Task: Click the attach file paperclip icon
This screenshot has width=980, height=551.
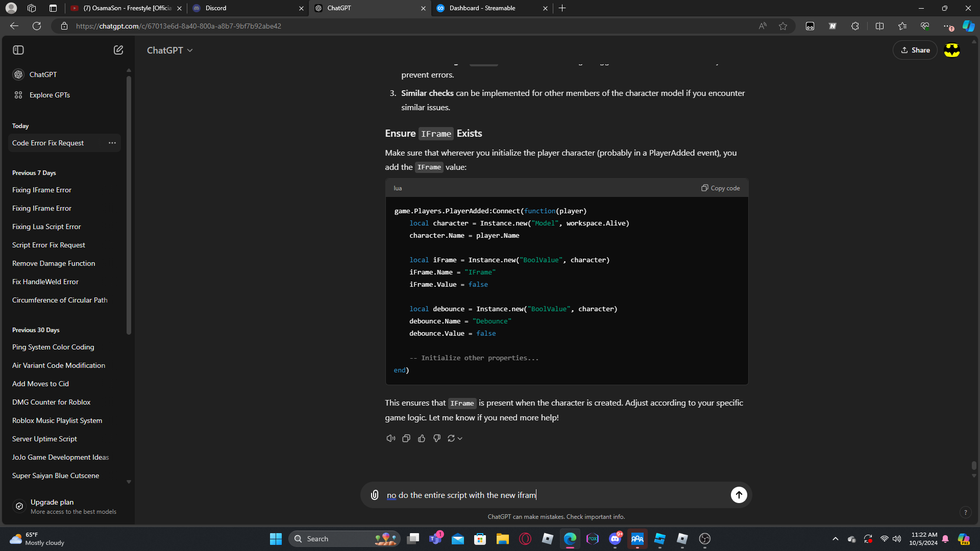Action: [x=375, y=495]
